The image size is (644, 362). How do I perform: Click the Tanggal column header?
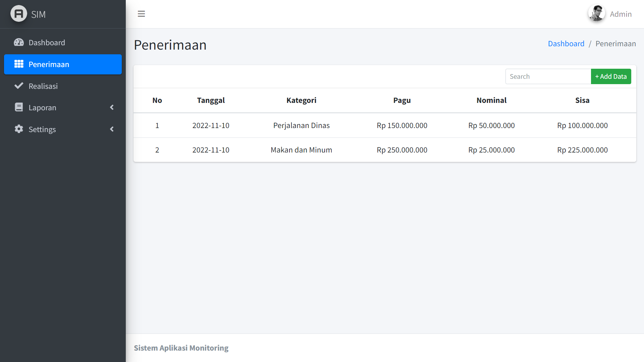point(211,100)
